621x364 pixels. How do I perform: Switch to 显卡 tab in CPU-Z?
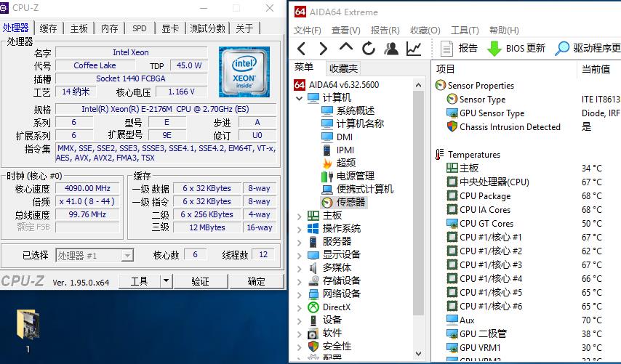[170, 28]
